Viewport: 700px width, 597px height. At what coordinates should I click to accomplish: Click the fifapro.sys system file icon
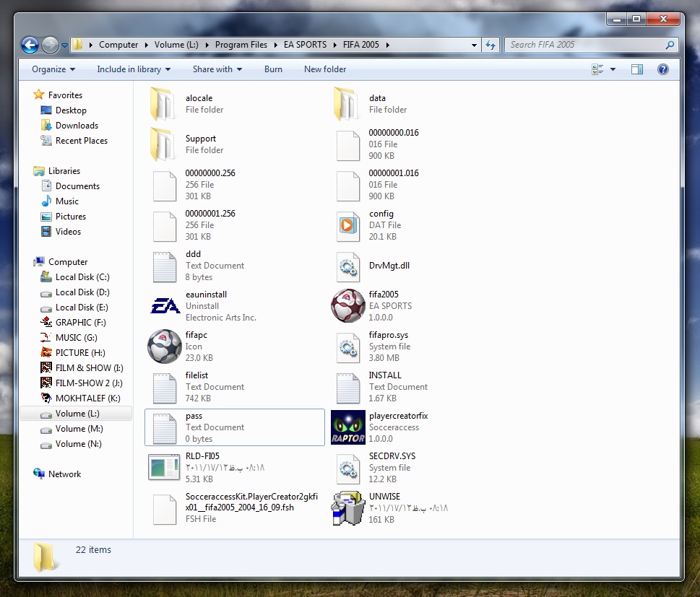(347, 347)
